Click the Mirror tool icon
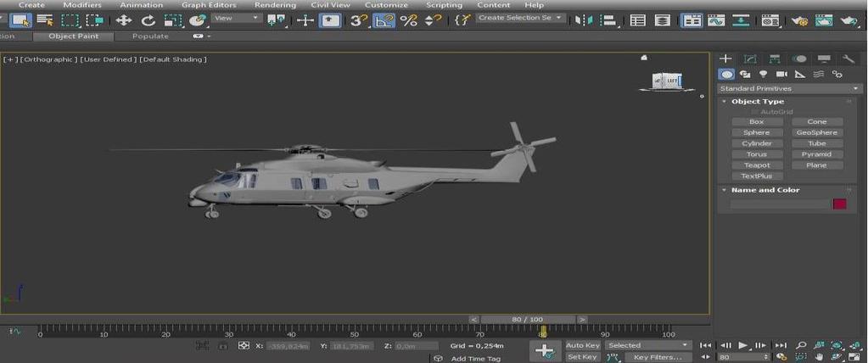The width and height of the screenshot is (868, 363). (584, 20)
